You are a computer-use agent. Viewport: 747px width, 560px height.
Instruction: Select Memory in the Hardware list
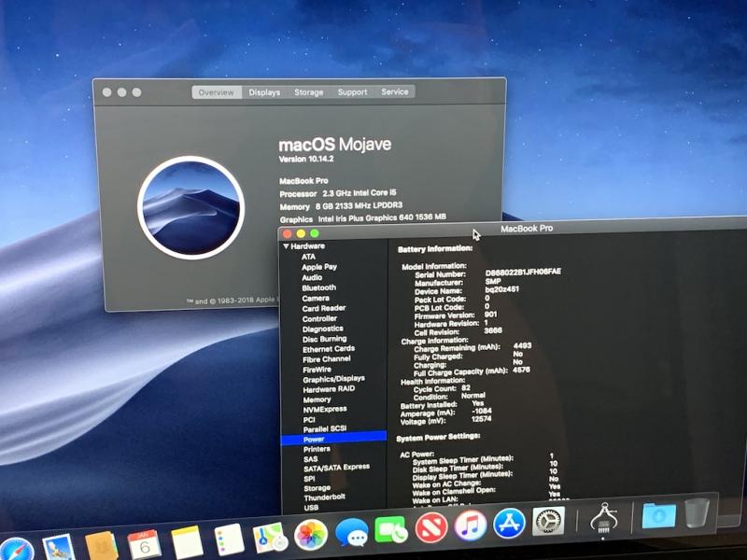coord(317,399)
